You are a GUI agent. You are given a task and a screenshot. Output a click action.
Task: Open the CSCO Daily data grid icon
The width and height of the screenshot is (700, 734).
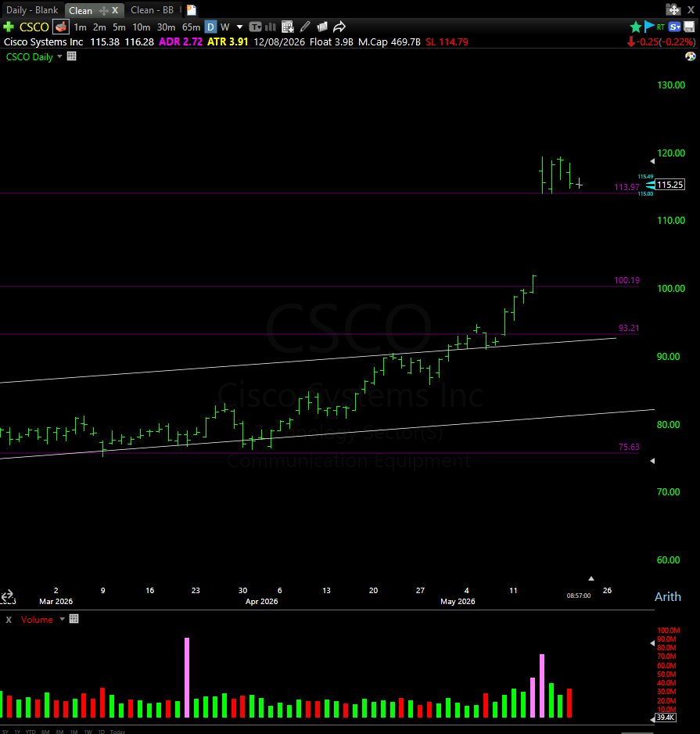[72, 56]
